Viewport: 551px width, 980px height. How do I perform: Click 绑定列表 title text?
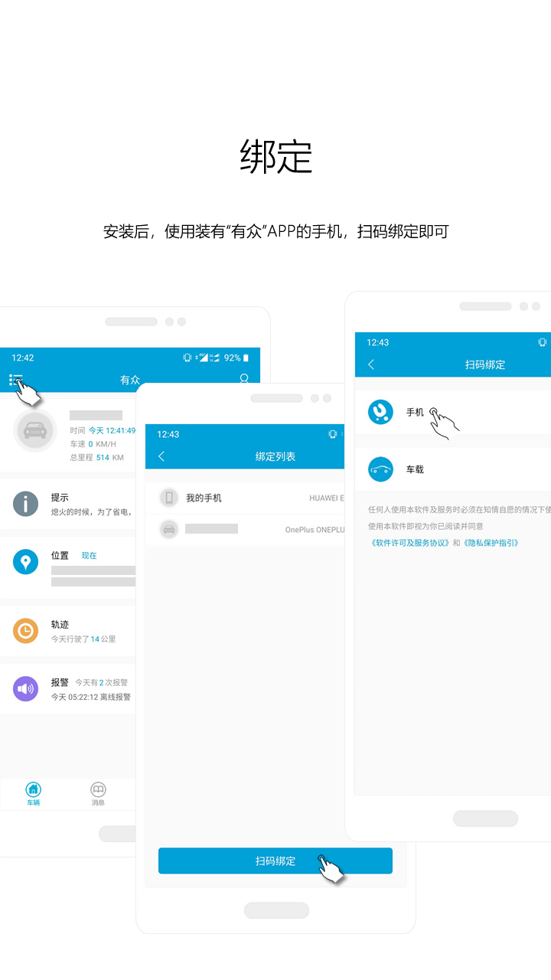[275, 456]
